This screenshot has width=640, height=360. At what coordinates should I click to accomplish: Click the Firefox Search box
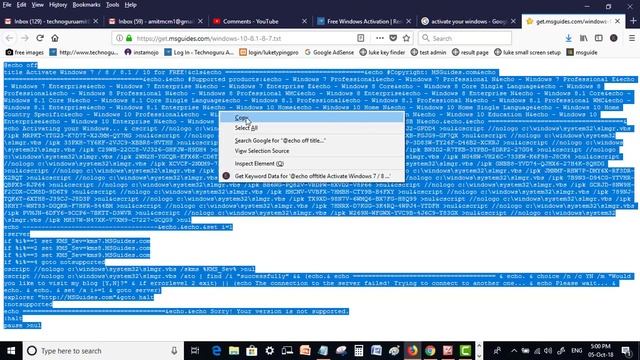point(465,38)
